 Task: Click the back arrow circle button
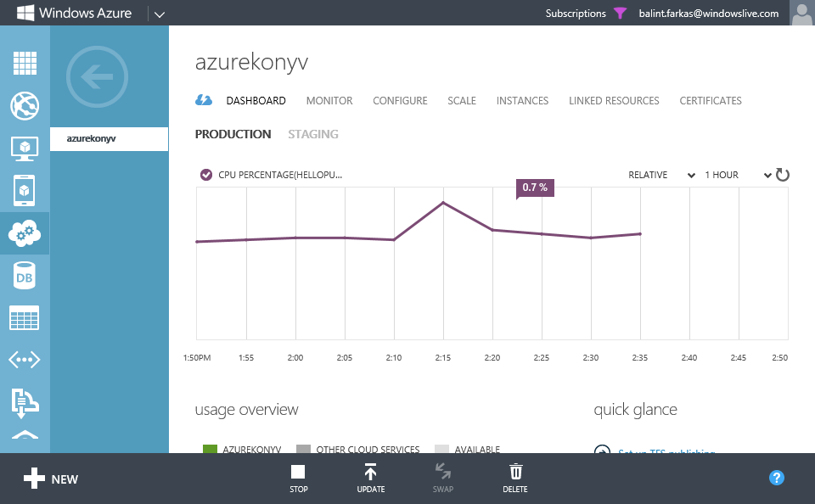pos(97,77)
